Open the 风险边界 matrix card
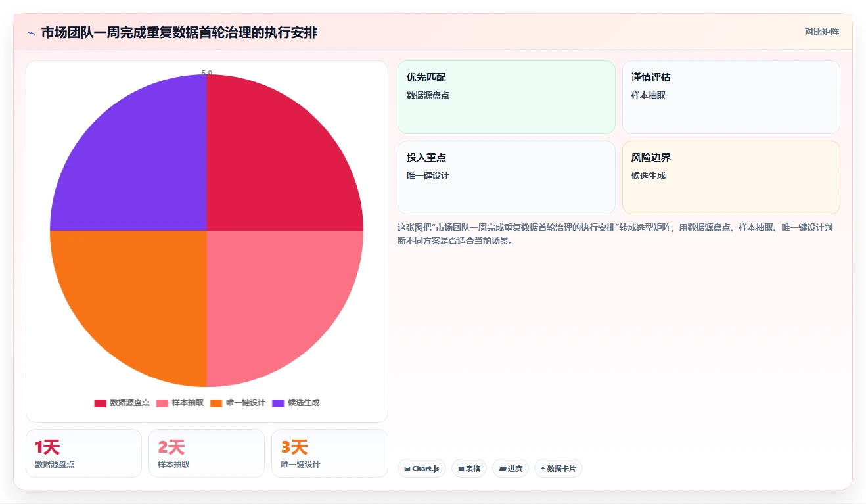Viewport: 866px width, 504px height. pos(731,177)
